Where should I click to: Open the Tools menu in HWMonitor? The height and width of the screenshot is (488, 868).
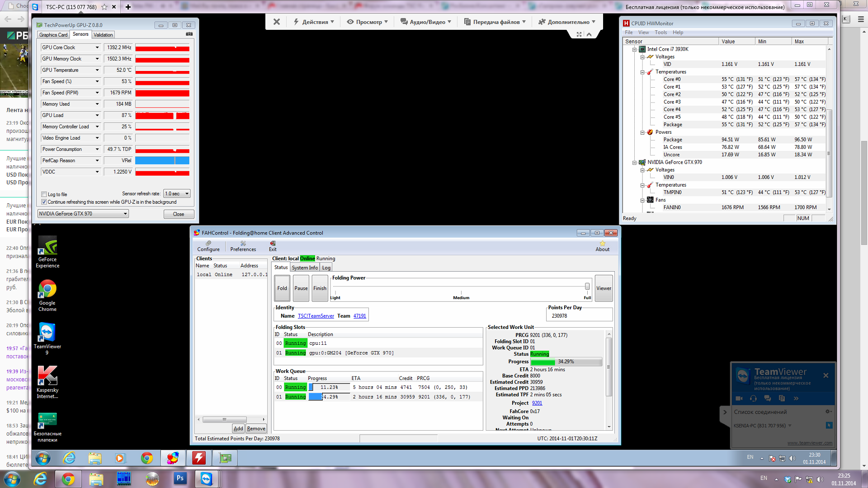click(x=660, y=33)
